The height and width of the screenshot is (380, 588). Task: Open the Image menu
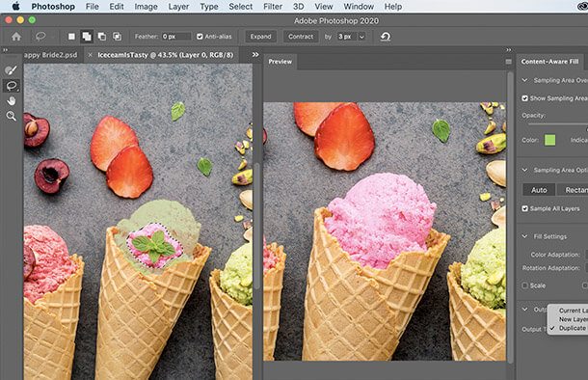point(146,7)
